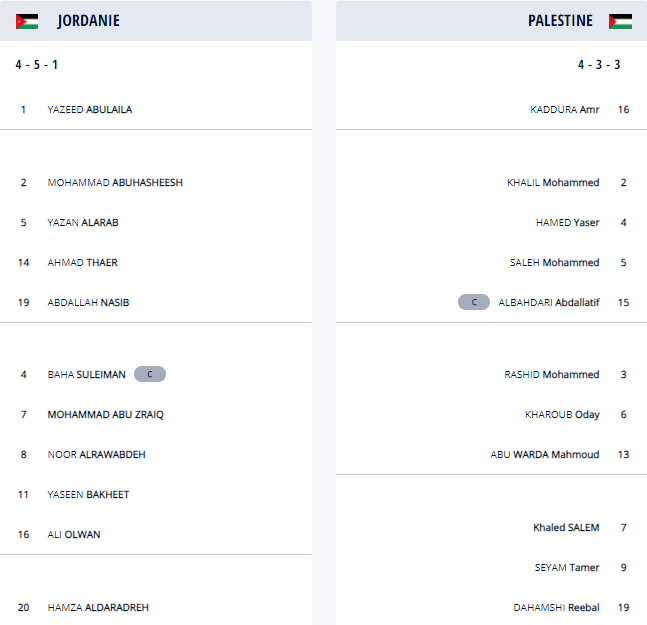The image size is (647, 625).
Task: Select the JORDANIE team header
Action: click(x=88, y=21)
